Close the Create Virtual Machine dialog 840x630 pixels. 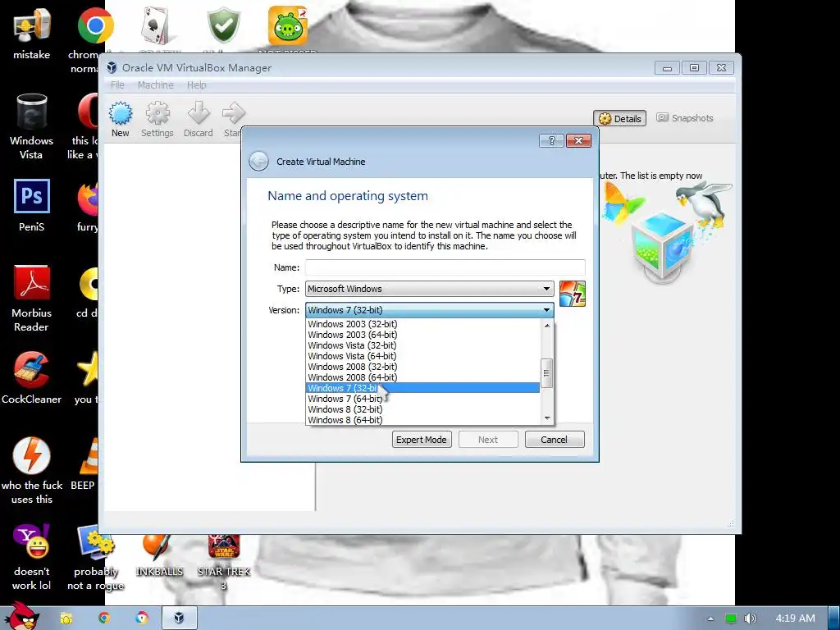pyautogui.click(x=578, y=141)
